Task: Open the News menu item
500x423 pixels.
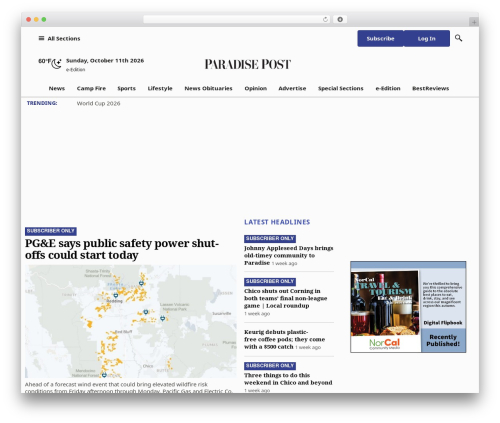Action: (x=57, y=88)
